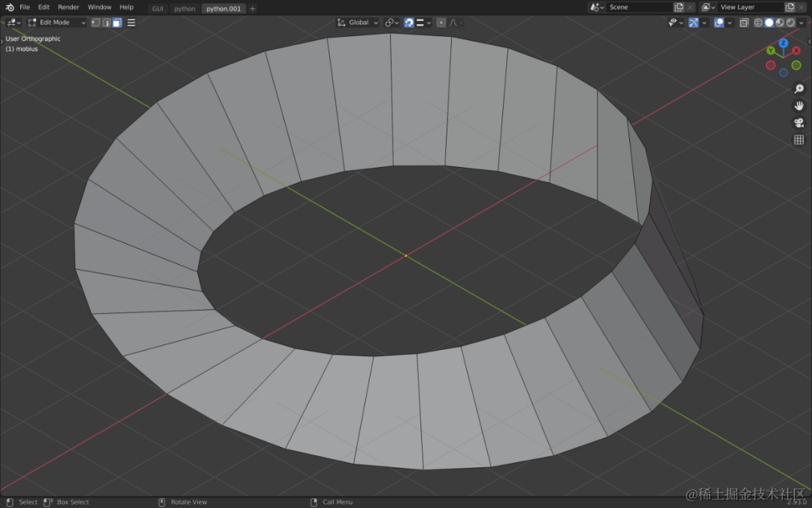Open the Render menu

pos(69,8)
